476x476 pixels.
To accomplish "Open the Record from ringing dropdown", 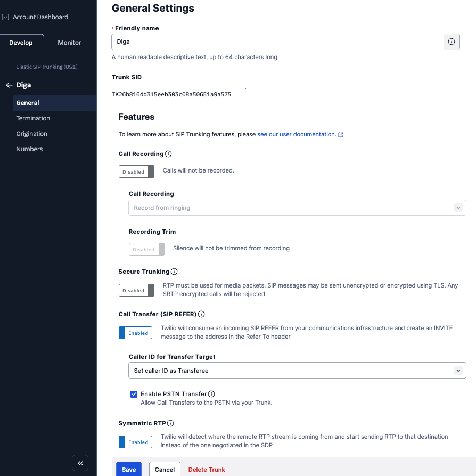I will pos(297,208).
